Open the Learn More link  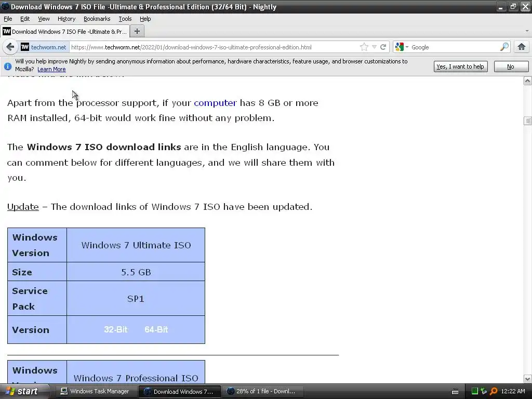pyautogui.click(x=51, y=69)
